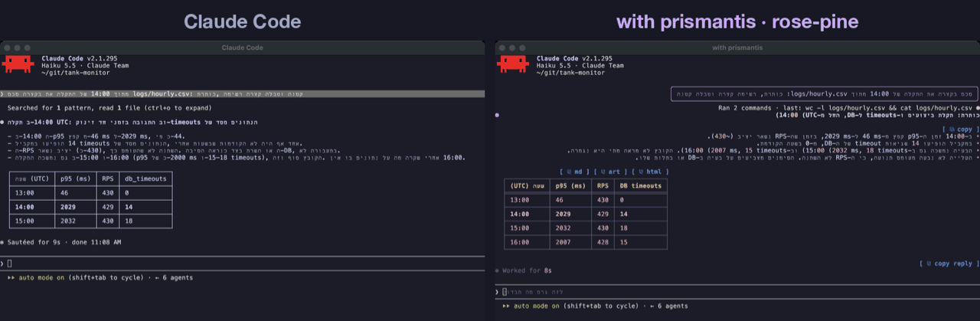The width and height of the screenshot is (980, 321).
Task: Click the 'RPS' header in the prismantis table
Action: pos(602,185)
